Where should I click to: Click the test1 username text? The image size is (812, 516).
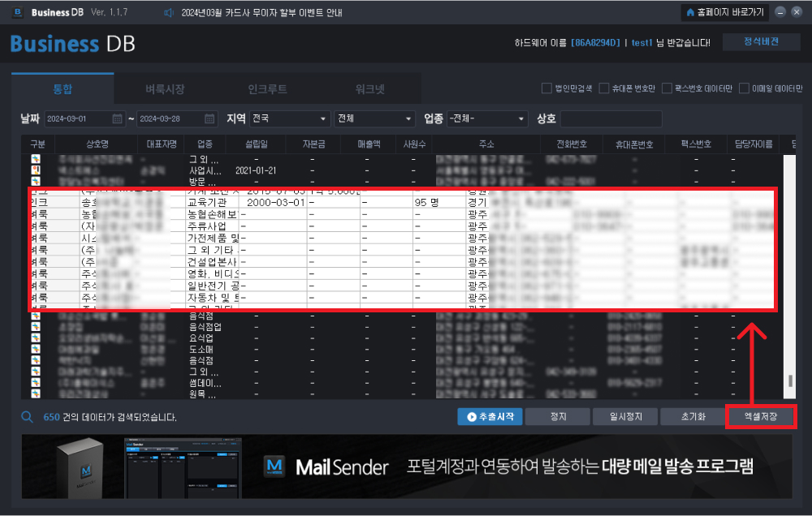641,42
